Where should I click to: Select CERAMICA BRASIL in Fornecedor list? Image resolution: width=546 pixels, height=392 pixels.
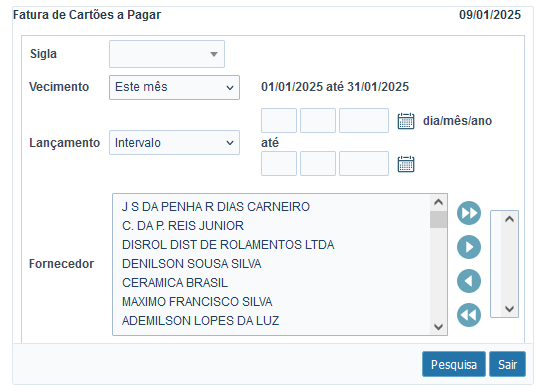[x=175, y=283]
